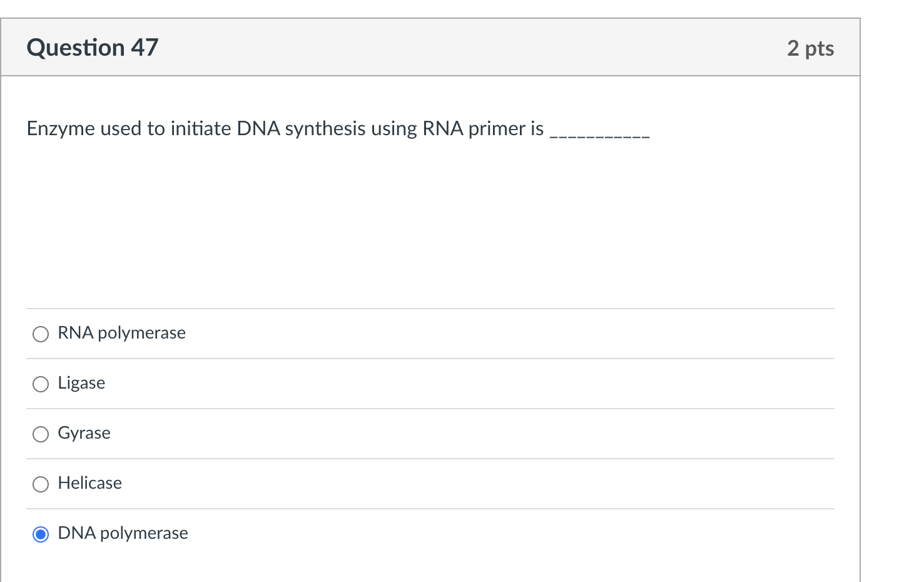Click the Helicase option label text
Viewport: 924px width, 582px height.
[x=89, y=483]
